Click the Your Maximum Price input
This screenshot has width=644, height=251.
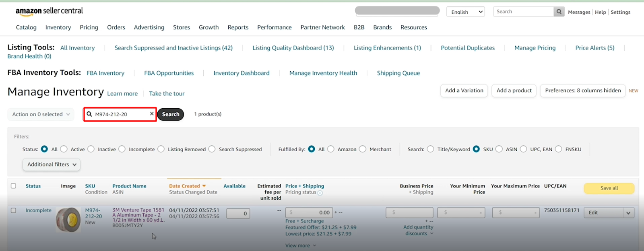click(x=516, y=212)
